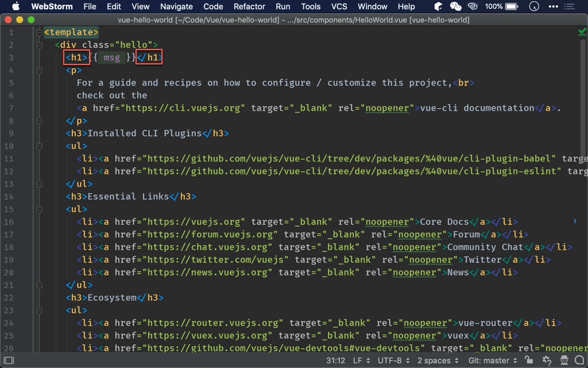588x368 pixels.
Task: Click "Essential Links" heading text
Action: [128, 197]
